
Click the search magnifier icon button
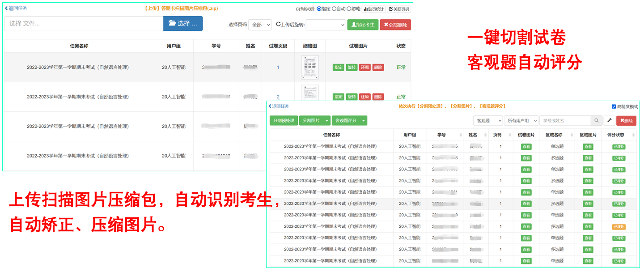pos(597,121)
